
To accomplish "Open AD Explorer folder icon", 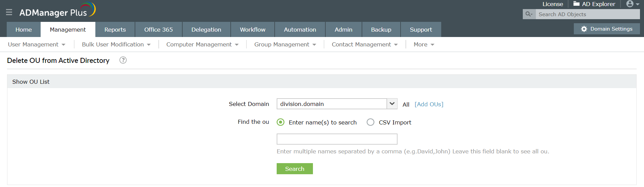I will (577, 4).
